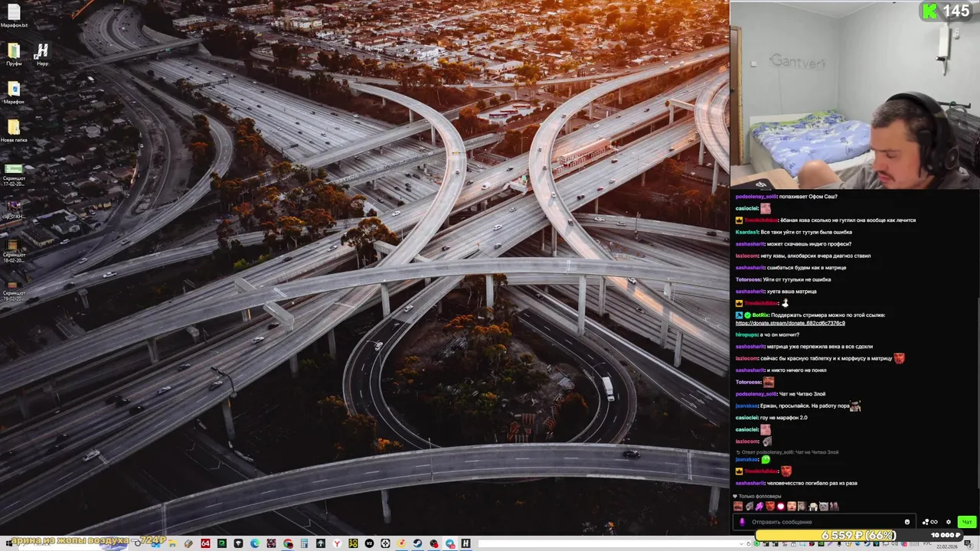The width and height of the screenshot is (980, 551).
Task: Click message 'может скачаешь индиго професи?'
Action: point(809,244)
